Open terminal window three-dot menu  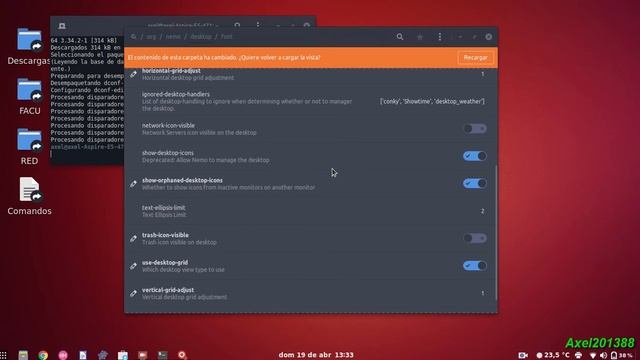point(258,25)
